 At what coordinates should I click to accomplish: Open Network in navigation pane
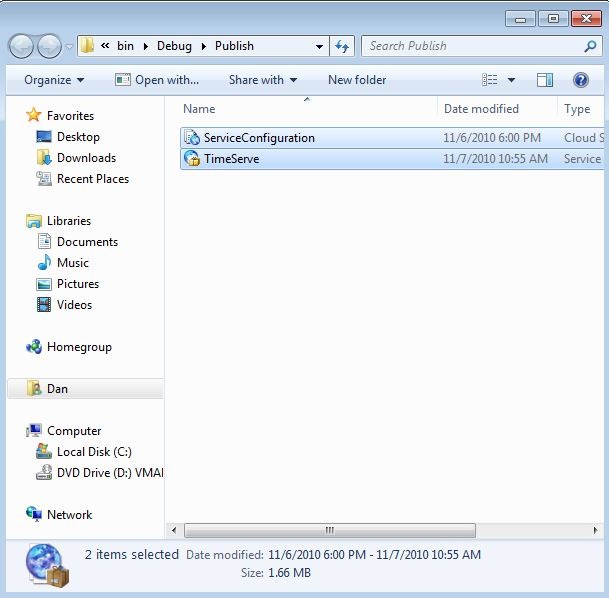pos(70,515)
